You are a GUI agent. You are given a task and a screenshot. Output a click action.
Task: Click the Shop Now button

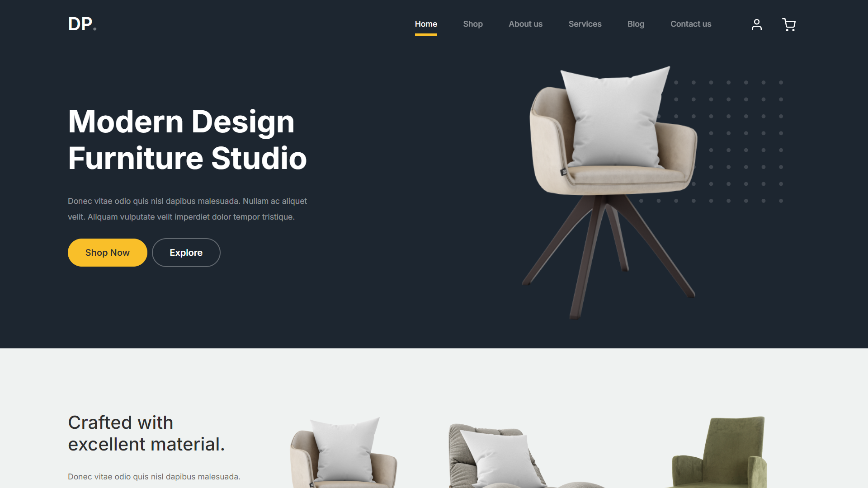click(107, 253)
